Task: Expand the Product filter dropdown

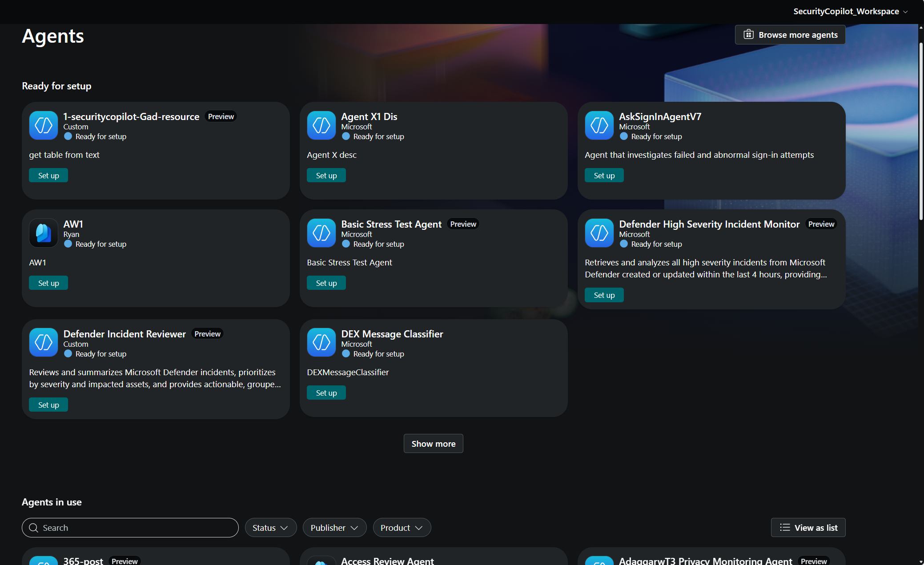Action: [402, 528]
